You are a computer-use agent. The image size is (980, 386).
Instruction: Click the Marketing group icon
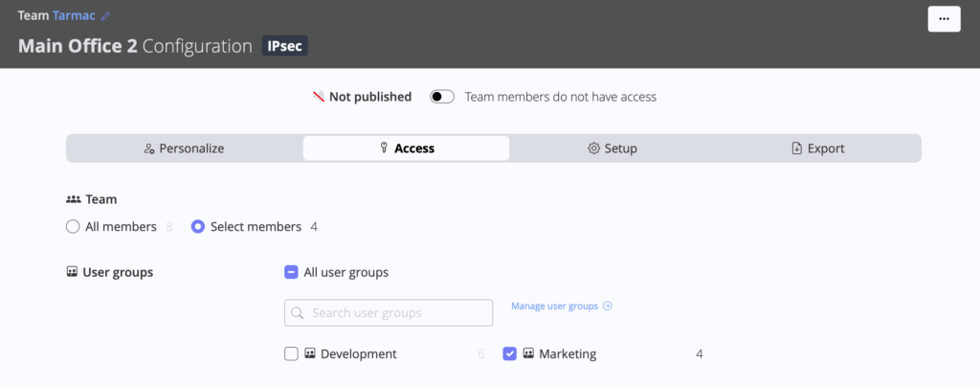click(x=528, y=354)
